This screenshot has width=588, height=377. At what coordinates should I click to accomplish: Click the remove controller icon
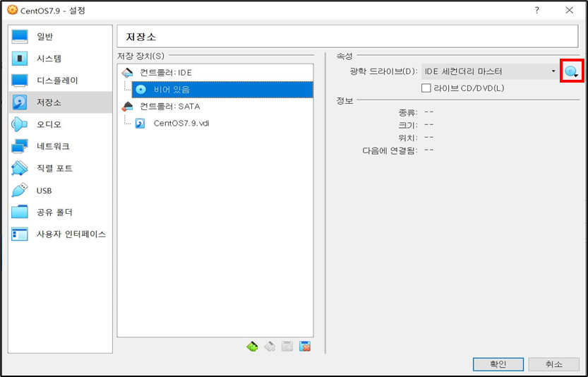click(270, 346)
